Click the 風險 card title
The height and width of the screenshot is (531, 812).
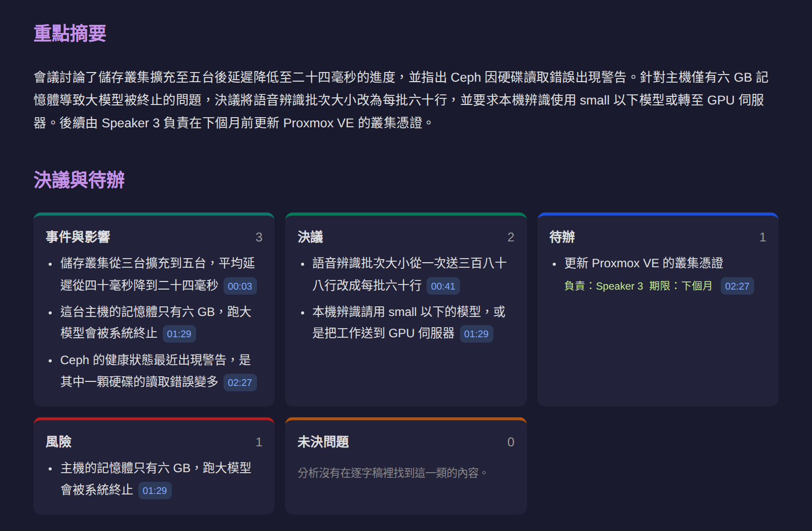(59, 442)
